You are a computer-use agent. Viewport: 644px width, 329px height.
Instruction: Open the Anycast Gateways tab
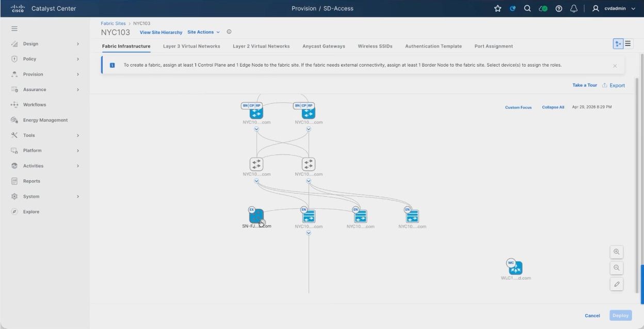(x=324, y=46)
